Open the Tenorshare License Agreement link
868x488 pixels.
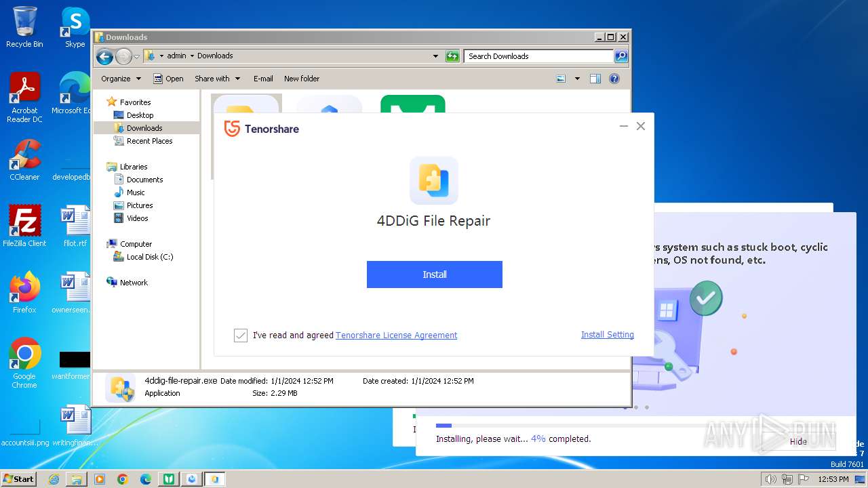pyautogui.click(x=397, y=335)
